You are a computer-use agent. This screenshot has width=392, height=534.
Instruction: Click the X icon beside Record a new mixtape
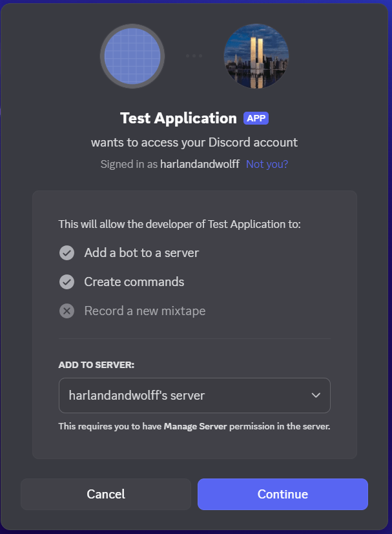click(x=67, y=311)
